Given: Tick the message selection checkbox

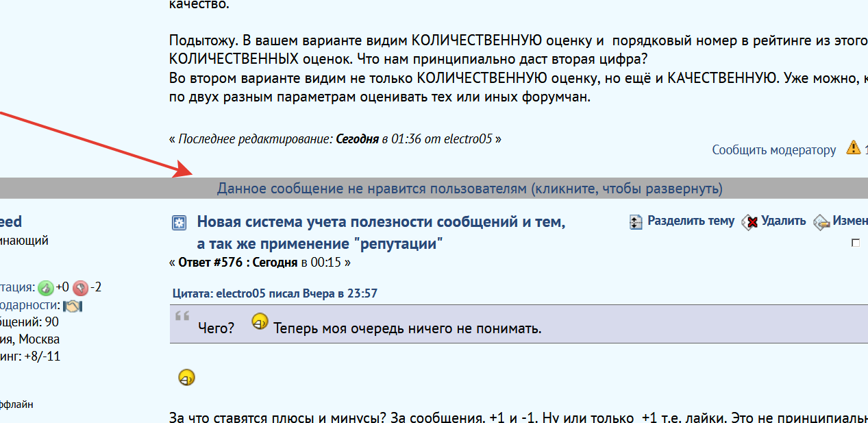Looking at the screenshot, I should tap(855, 243).
